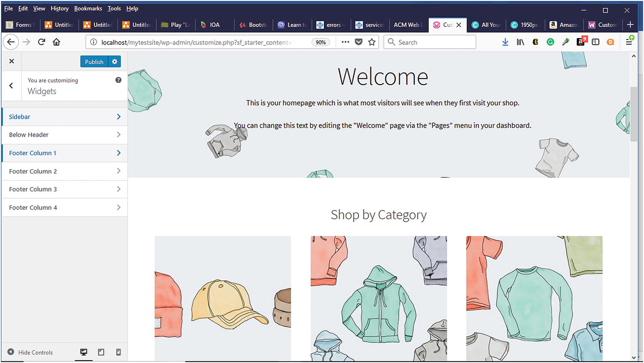This screenshot has width=644, height=363.
Task: Toggle the browser sidebar view
Action: (x=595, y=42)
